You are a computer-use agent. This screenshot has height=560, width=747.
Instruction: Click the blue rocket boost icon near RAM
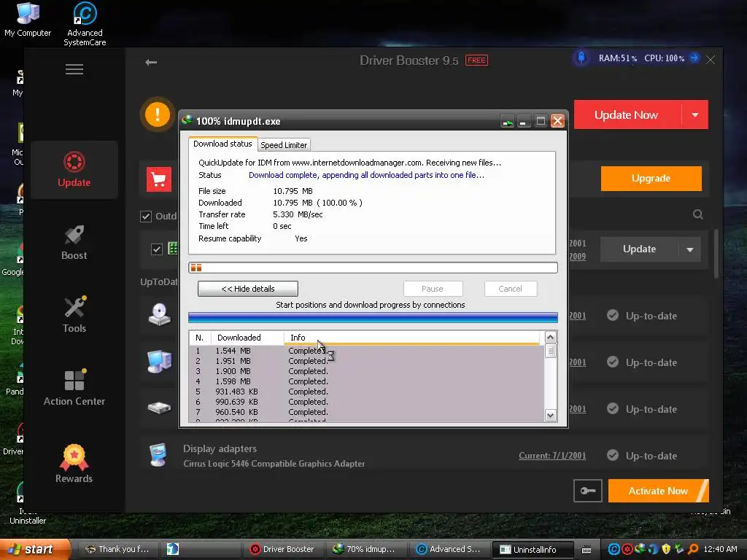pyautogui.click(x=581, y=58)
